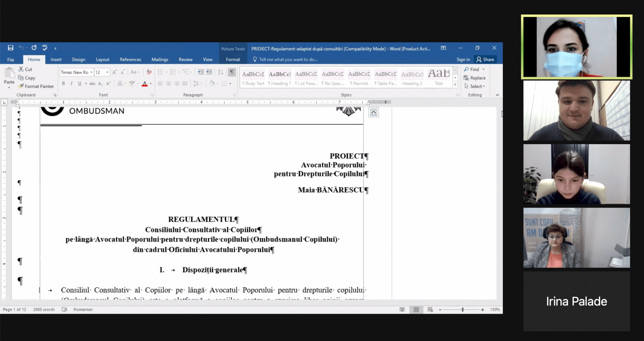Click the Format Painter brush icon
The image size is (644, 341).
[21, 86]
